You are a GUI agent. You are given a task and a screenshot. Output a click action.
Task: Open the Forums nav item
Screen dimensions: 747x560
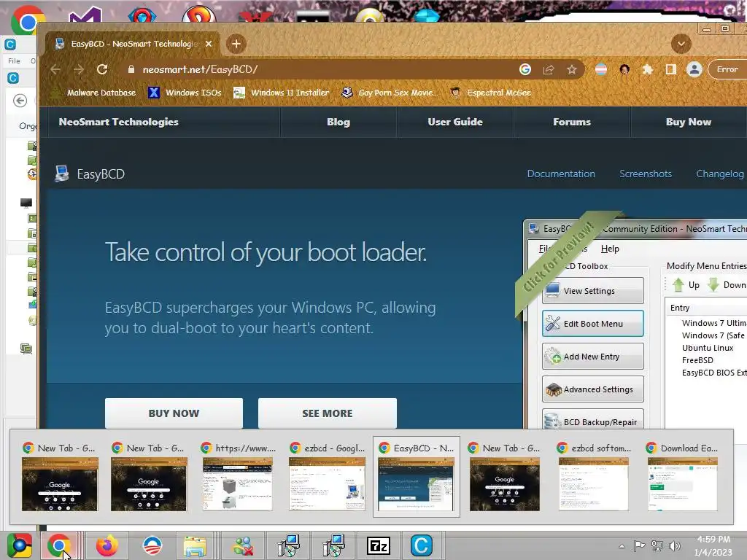pos(572,122)
